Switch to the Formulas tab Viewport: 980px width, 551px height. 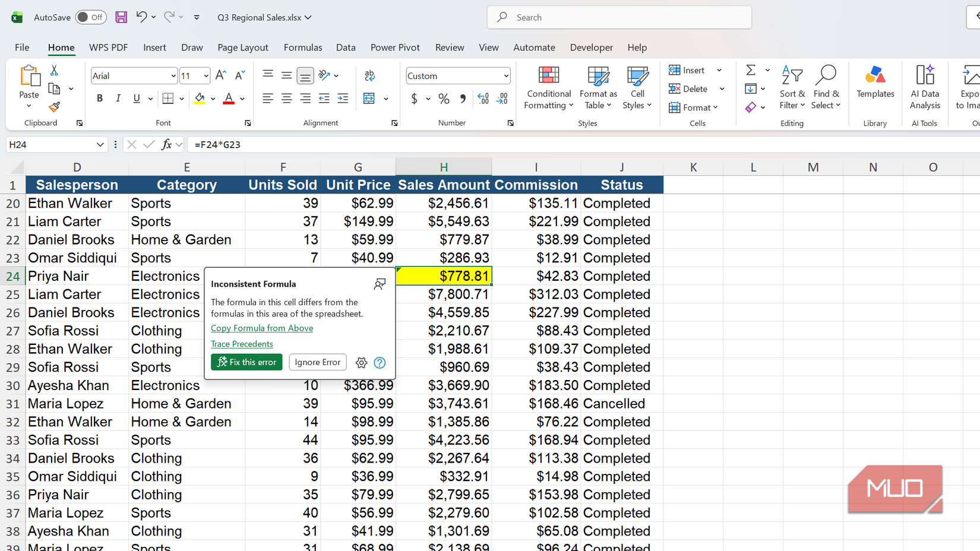(x=303, y=47)
